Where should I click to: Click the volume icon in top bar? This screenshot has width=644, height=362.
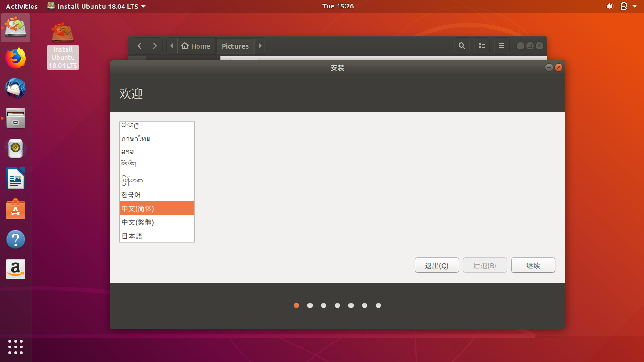(610, 6)
